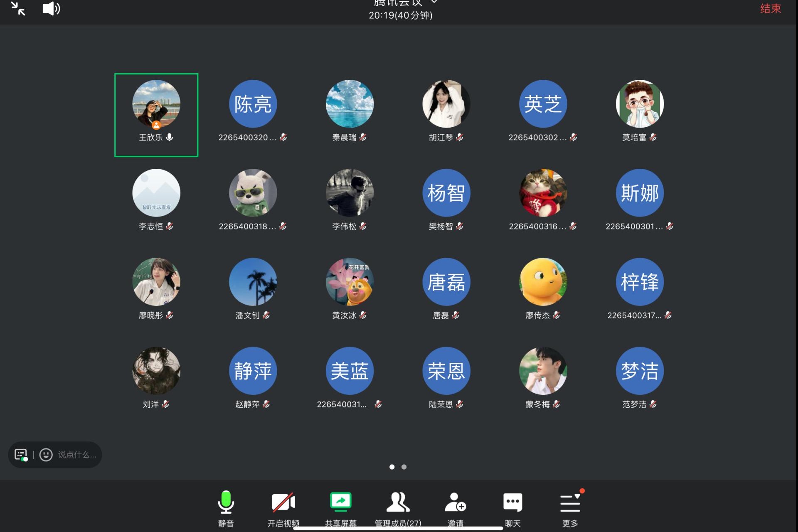Click the minimize meeting window arrows icon
798x532 pixels.
coord(18,9)
